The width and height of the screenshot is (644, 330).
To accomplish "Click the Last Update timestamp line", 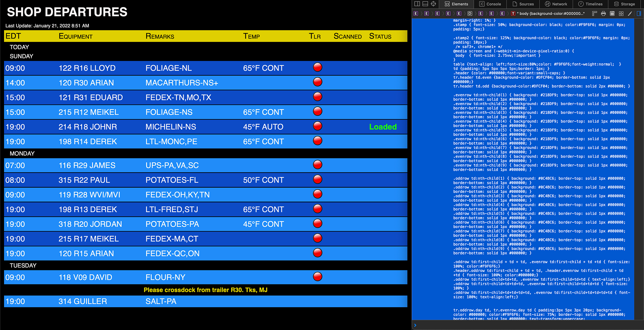I will (x=47, y=26).
